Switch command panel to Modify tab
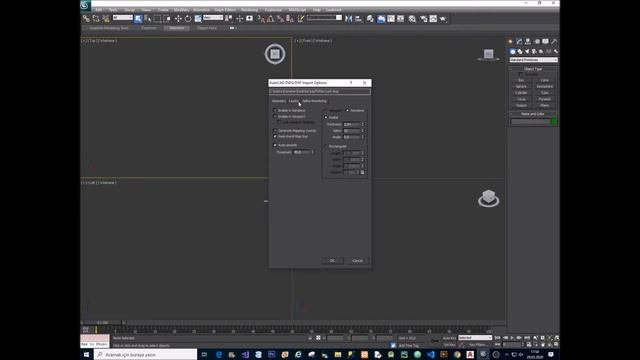This screenshot has width=640, height=360. point(519,41)
